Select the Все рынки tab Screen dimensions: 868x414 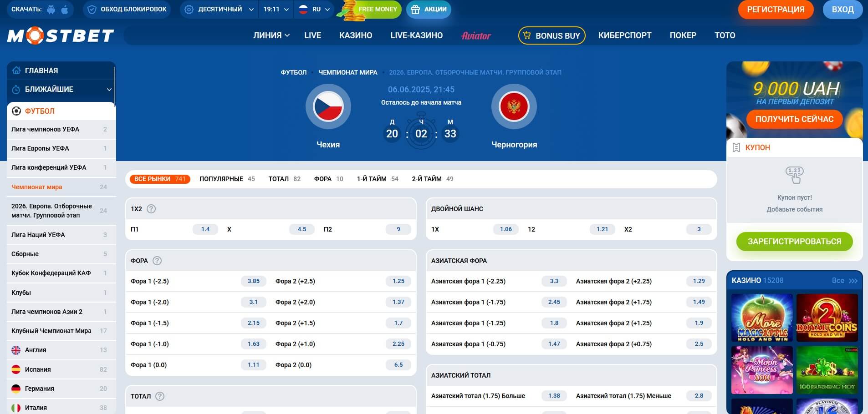pyautogui.click(x=160, y=179)
